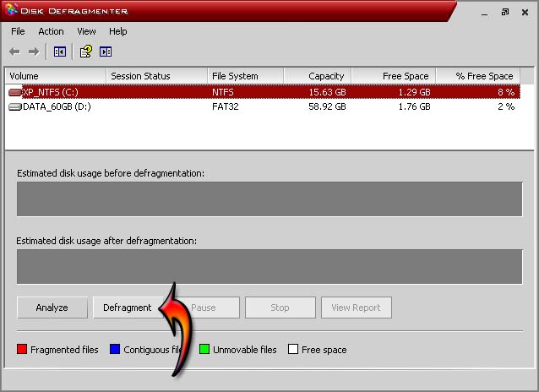The image size is (539, 392).
Task: Maximize the Disk Defragmenter window
Action: click(504, 12)
